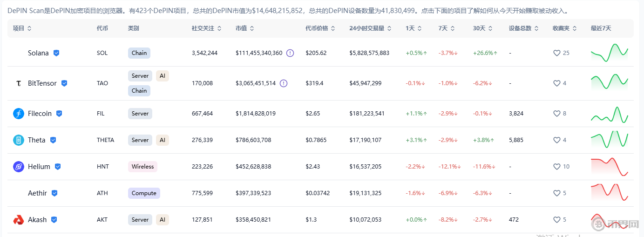Open the Solana project link

38,53
